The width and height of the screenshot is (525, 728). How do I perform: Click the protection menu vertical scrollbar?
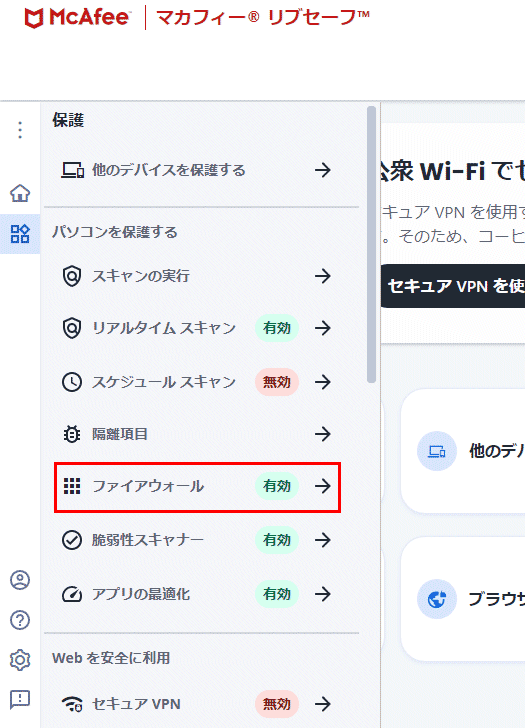(371, 245)
